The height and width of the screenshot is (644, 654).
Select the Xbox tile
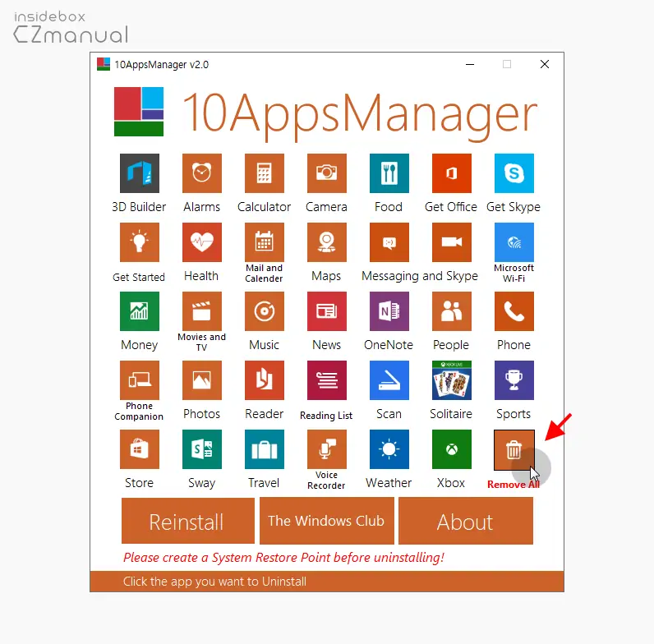[x=452, y=449]
